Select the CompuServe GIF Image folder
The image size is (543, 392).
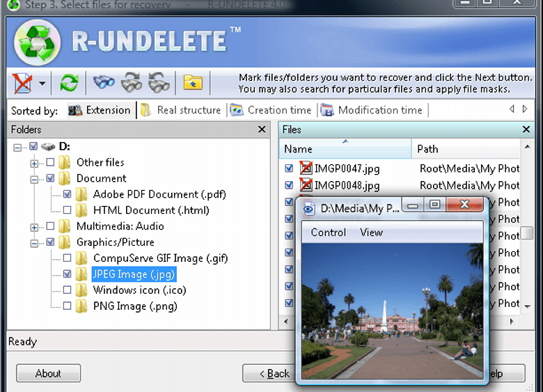pos(160,258)
